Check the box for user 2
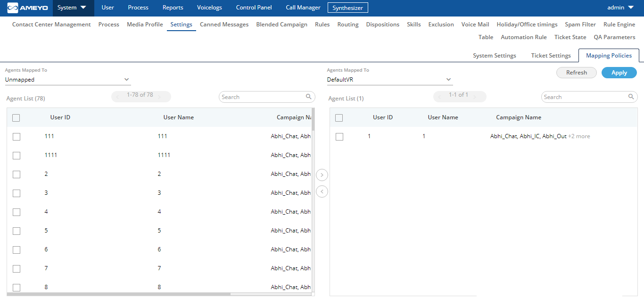Image resolution: width=644 pixels, height=299 pixels. pyautogui.click(x=17, y=174)
